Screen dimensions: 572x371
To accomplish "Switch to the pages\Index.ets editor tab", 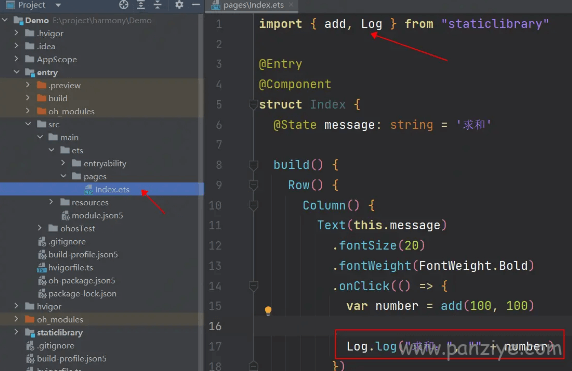I will pos(253,5).
